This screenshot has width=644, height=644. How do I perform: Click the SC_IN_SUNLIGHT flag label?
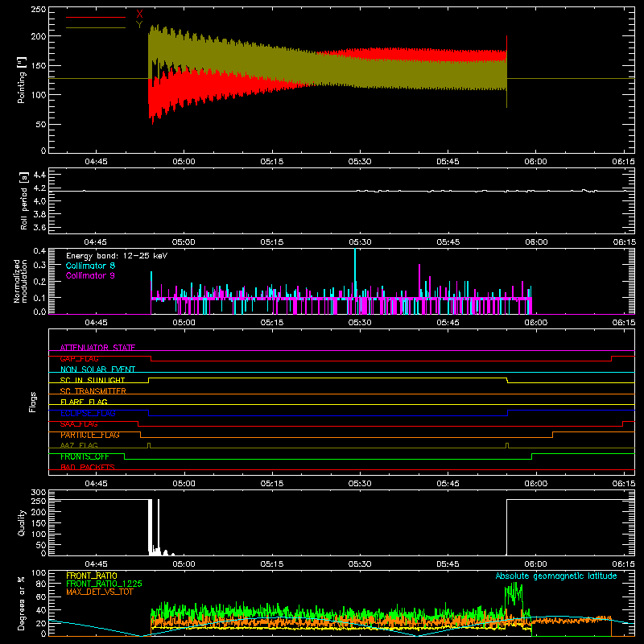93,380
